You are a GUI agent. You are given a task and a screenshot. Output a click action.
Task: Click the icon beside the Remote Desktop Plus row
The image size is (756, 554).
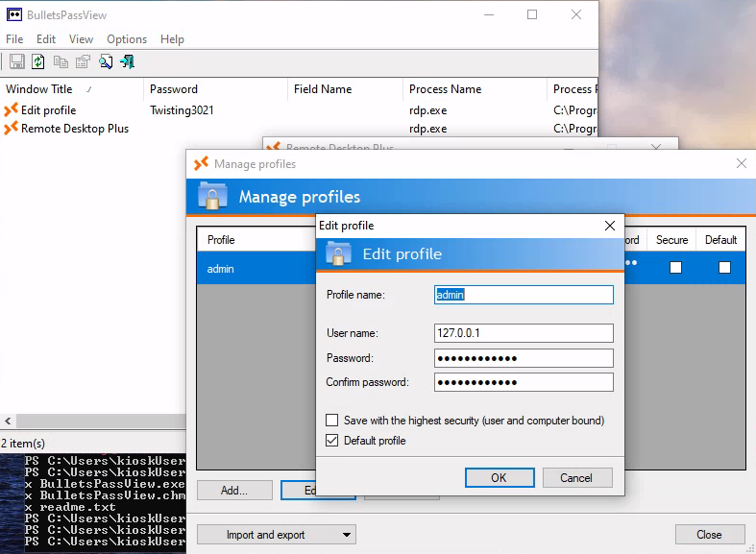pos(11,129)
